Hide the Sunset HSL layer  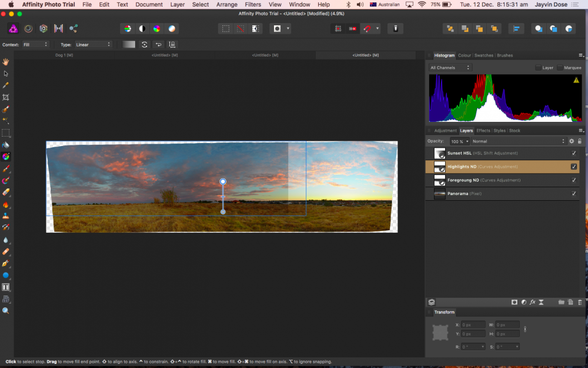click(x=574, y=153)
